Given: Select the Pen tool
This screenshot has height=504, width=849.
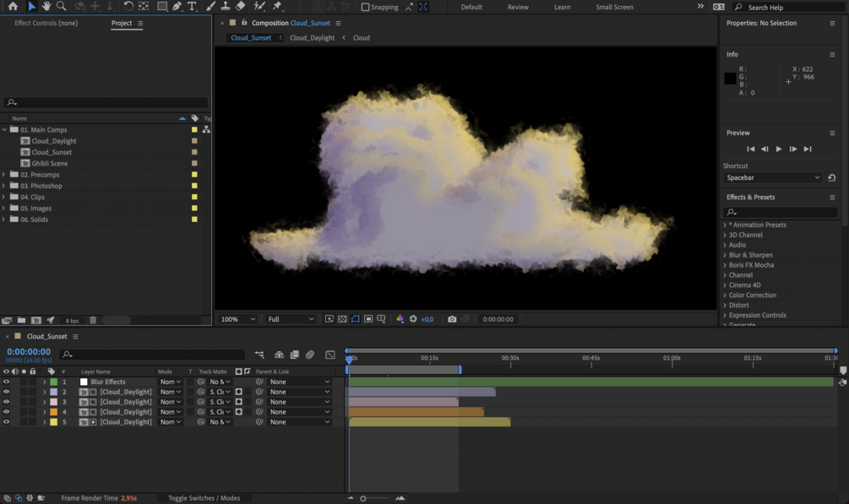Looking at the screenshot, I should click(177, 7).
